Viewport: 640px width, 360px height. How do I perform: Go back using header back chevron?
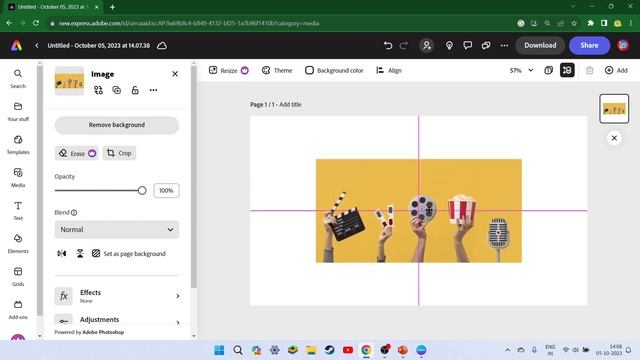coord(37,45)
